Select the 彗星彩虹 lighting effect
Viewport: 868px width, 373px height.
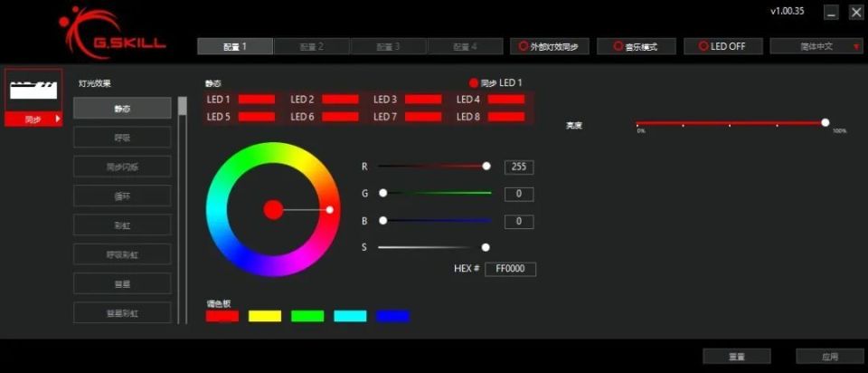122,312
